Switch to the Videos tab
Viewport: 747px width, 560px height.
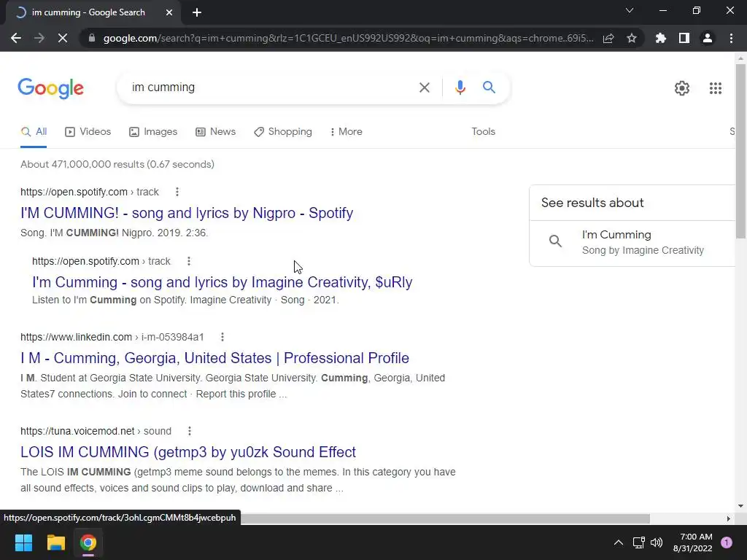pos(88,132)
